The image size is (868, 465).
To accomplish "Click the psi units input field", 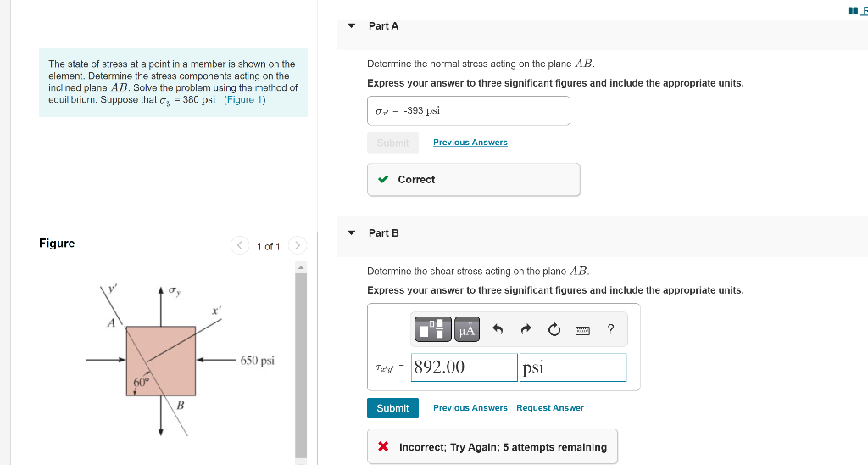I will (x=573, y=367).
